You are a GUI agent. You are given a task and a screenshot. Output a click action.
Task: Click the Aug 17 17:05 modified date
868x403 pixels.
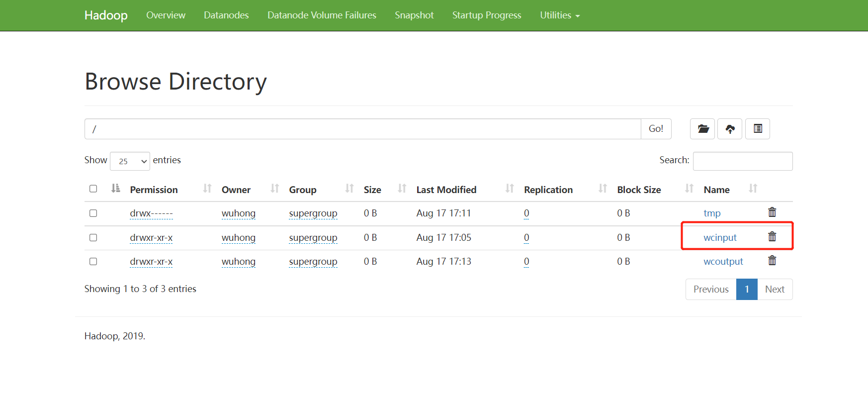[443, 237]
